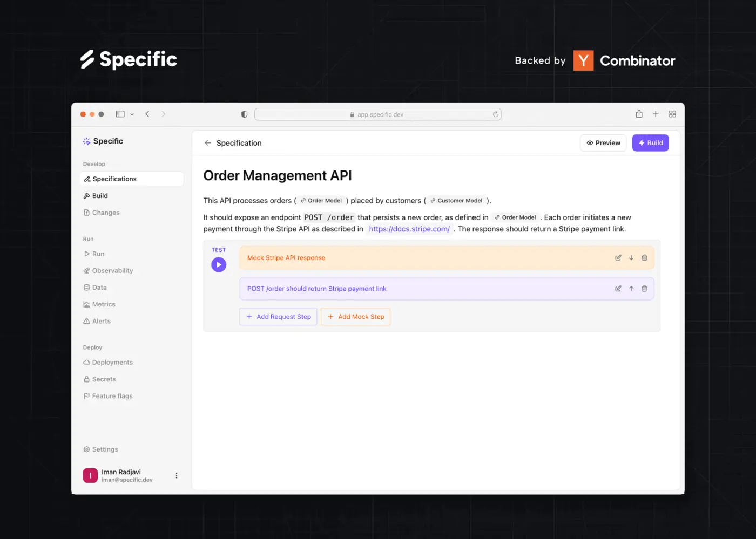Move POST /order step up
Viewport: 756px width, 539px height.
(x=631, y=289)
